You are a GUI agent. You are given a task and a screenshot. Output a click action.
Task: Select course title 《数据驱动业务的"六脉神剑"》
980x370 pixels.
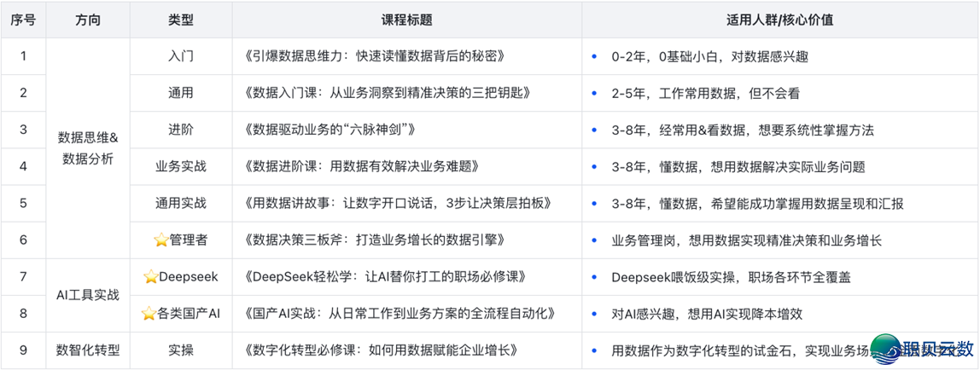tap(330, 130)
